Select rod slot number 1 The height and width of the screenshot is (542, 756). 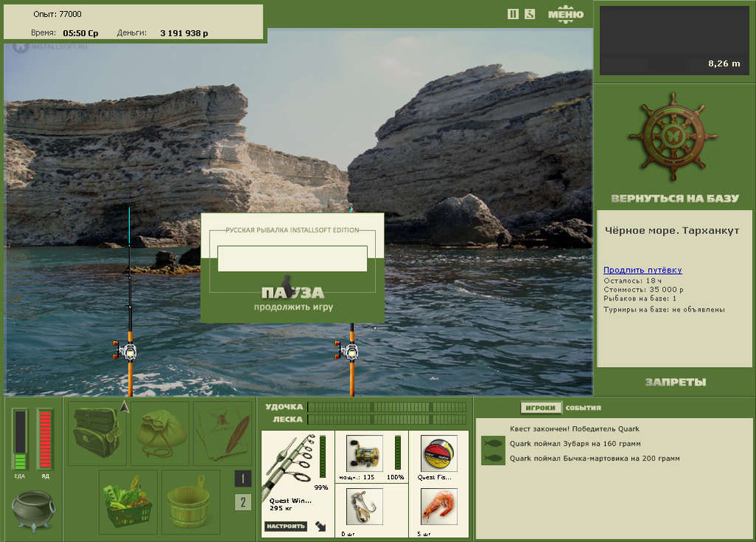[242, 478]
